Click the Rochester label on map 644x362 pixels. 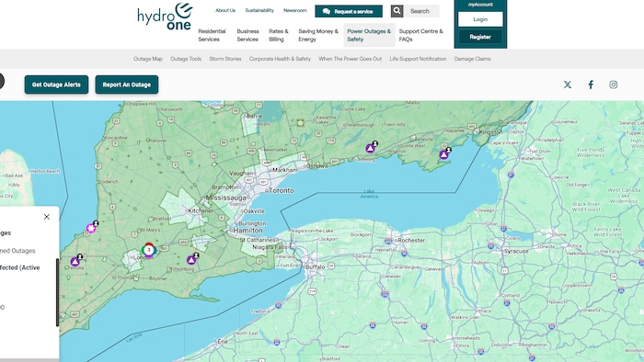pos(411,240)
